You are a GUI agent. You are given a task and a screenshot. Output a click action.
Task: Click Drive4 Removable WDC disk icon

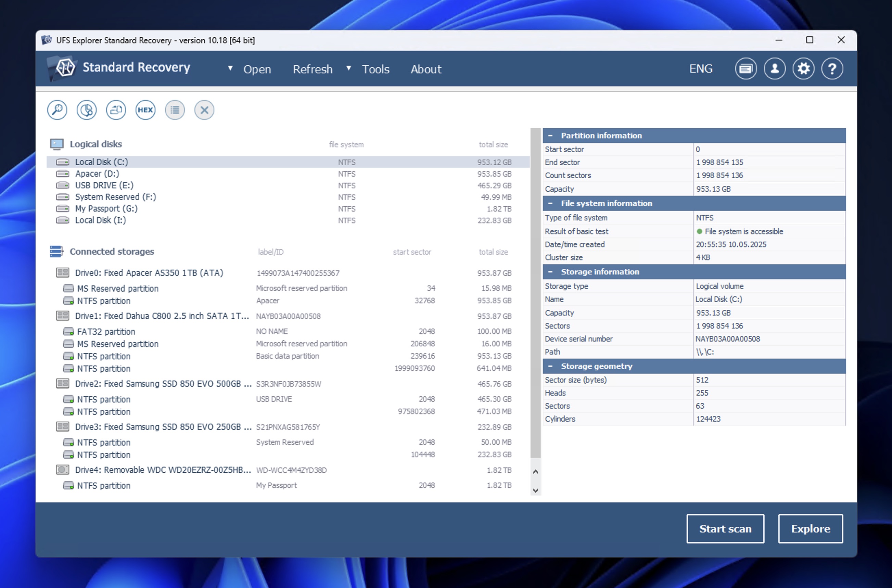click(63, 470)
